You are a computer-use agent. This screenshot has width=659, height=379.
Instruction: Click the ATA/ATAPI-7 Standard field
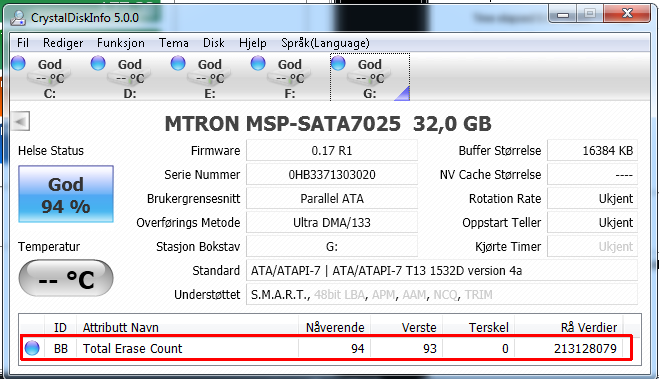coord(442,271)
